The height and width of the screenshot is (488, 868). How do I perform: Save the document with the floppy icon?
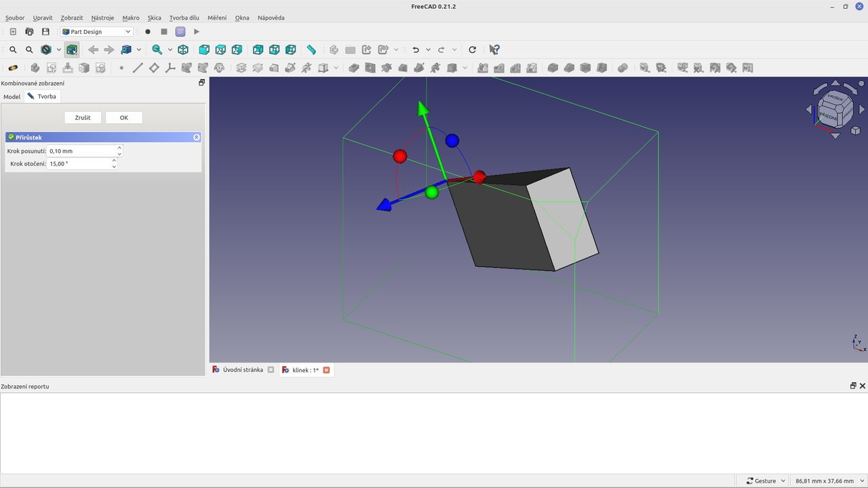[x=45, y=32]
